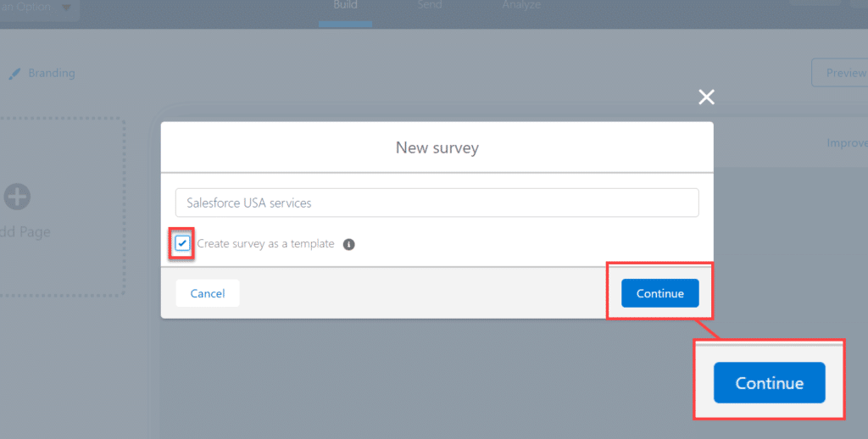Cancel the new survey creation

click(208, 293)
